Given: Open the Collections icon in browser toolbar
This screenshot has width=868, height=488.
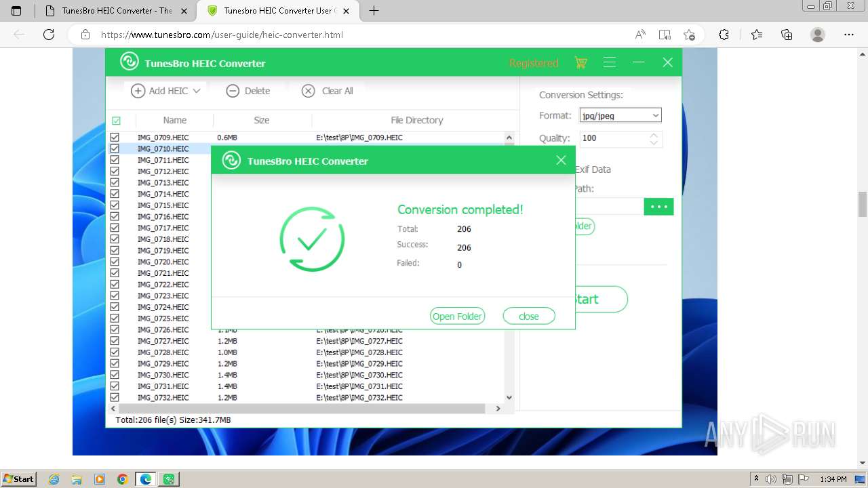Looking at the screenshot, I should tap(787, 35).
